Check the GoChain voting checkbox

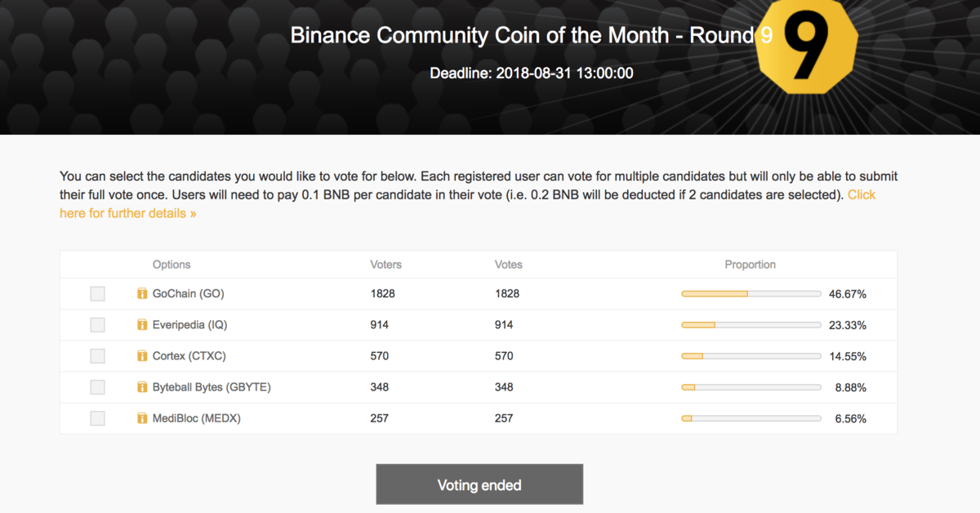(97, 293)
